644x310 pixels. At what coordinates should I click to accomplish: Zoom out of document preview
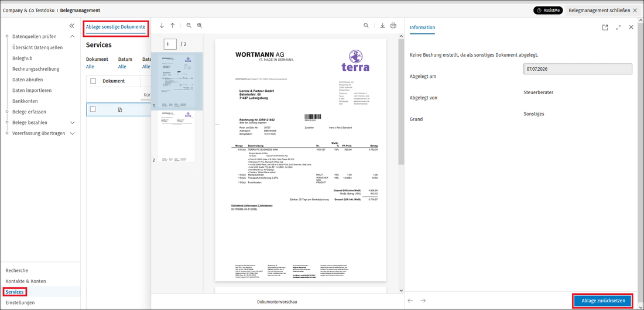click(189, 26)
